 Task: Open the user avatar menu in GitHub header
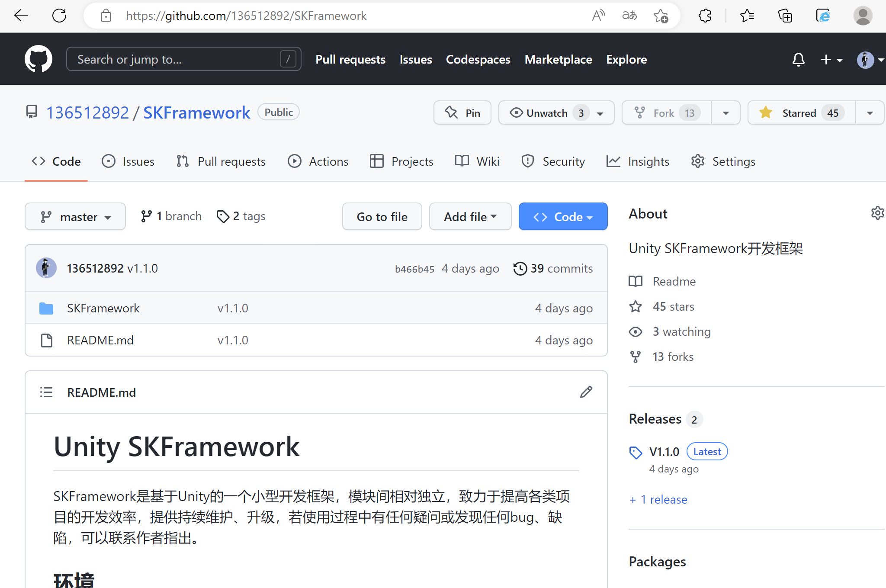point(870,60)
